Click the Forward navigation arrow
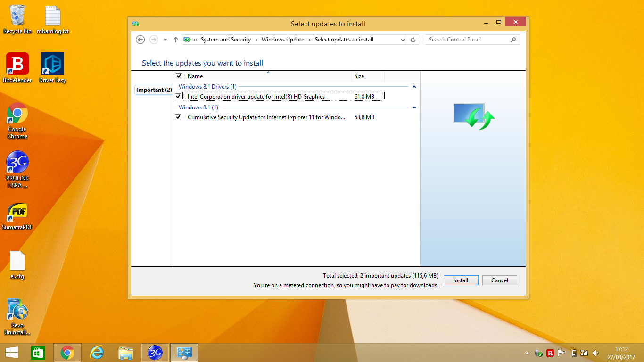Screen dimensions: 644x362 click(154, 40)
